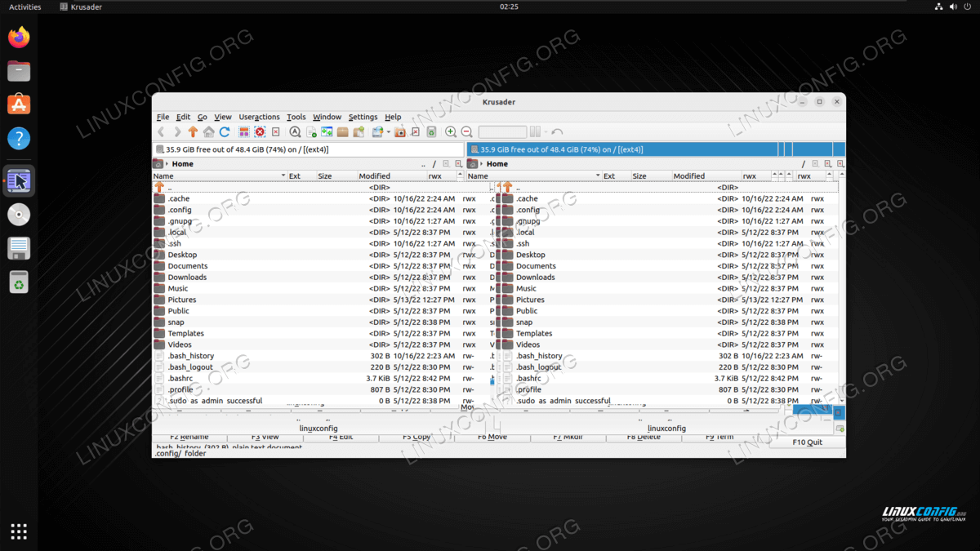The width and height of the screenshot is (980, 551).
Task: Open the Files app from the dock
Action: point(19,71)
